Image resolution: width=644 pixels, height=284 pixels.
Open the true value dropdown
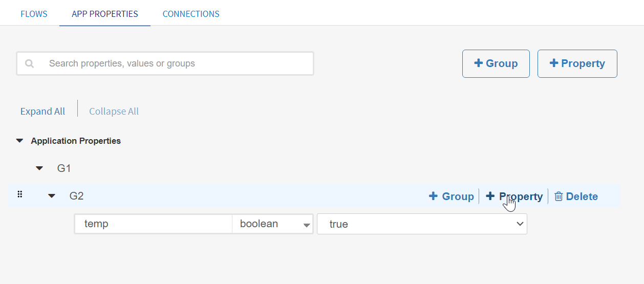tap(422, 224)
